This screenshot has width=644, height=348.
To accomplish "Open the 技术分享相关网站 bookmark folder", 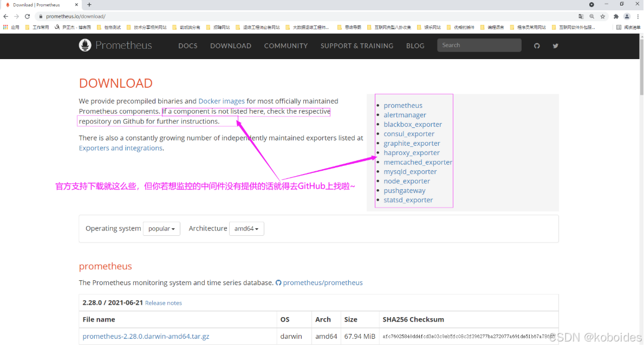I will [146, 28].
